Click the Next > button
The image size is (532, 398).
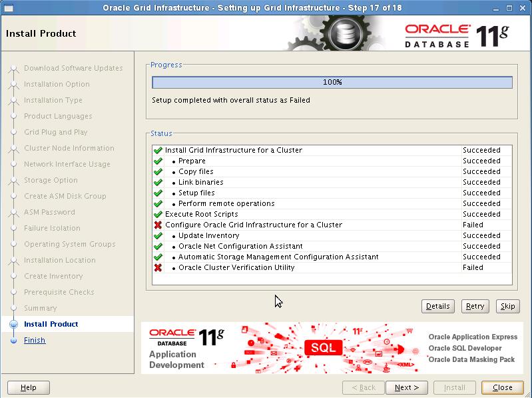(x=406, y=387)
